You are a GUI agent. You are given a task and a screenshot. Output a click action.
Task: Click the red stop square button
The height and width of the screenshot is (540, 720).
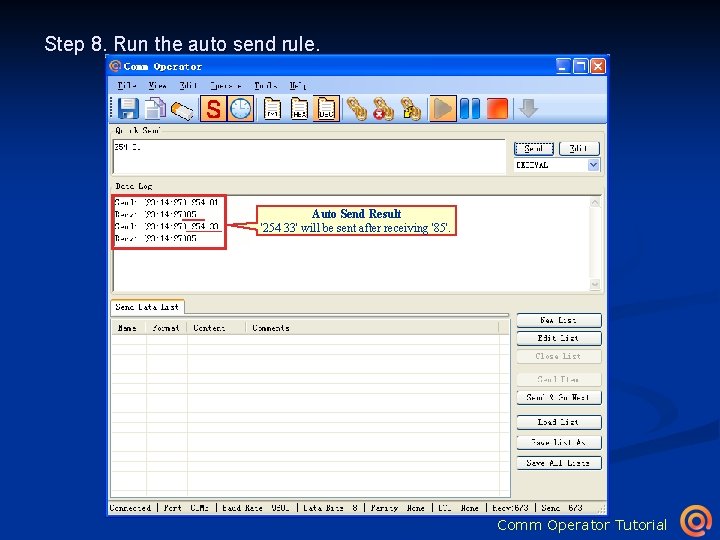coord(497,109)
